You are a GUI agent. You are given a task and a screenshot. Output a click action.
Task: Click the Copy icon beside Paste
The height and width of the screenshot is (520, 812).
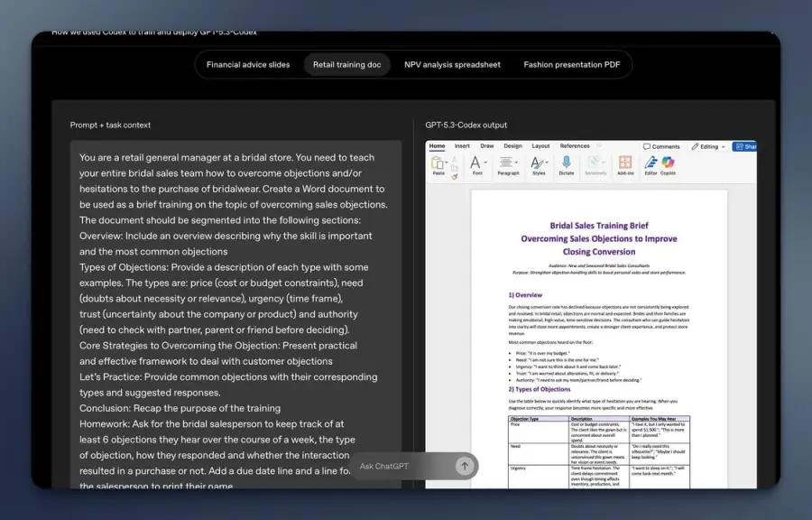(x=455, y=168)
